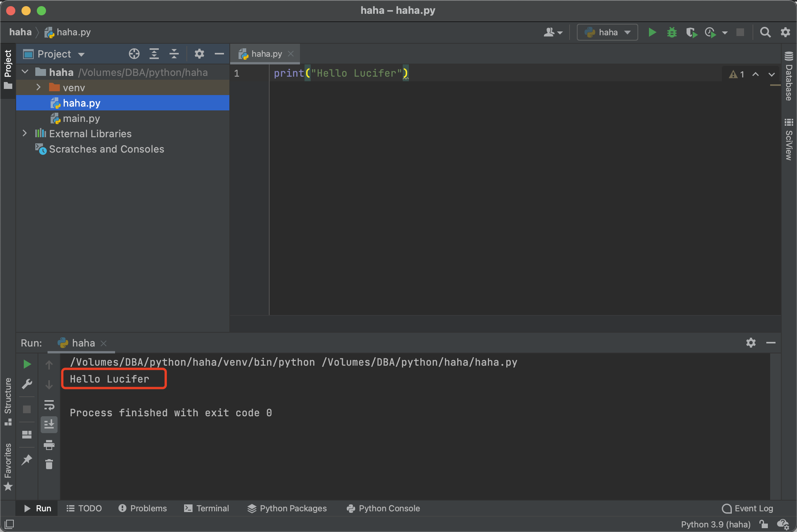Click Collapse All icon in Project panel
797x532 pixels.
(x=174, y=54)
